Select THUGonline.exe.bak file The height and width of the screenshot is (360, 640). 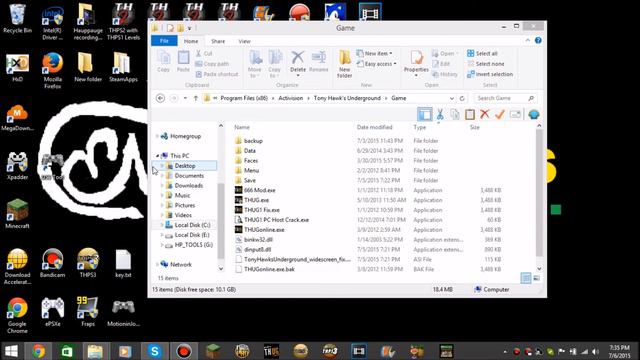pyautogui.click(x=269, y=269)
